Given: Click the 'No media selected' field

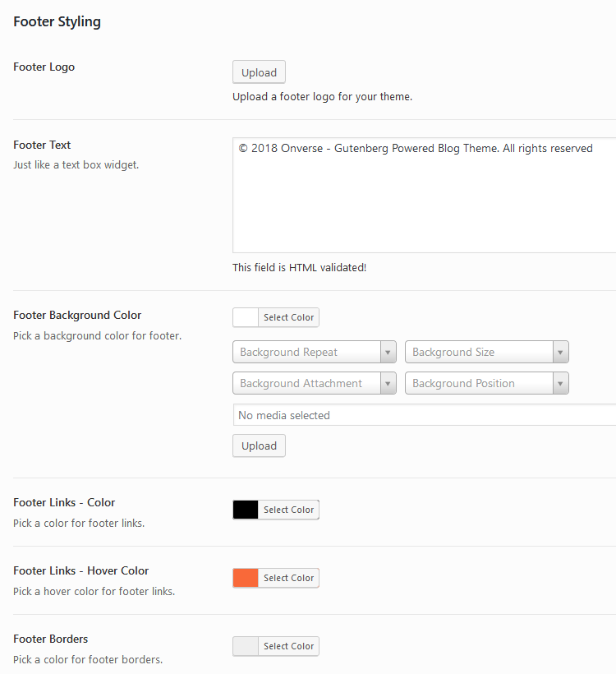Looking at the screenshot, I should (x=424, y=415).
